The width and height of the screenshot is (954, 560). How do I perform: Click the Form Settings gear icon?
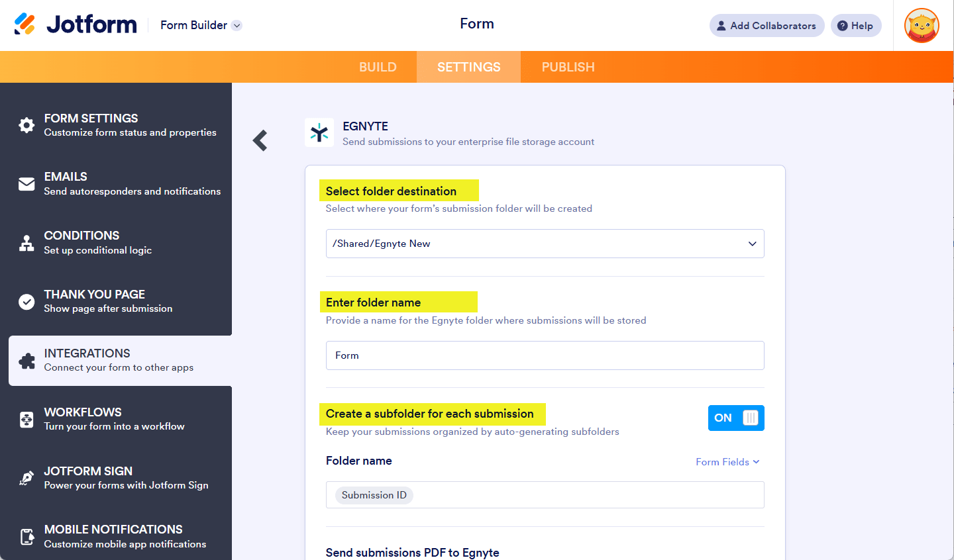click(x=26, y=125)
